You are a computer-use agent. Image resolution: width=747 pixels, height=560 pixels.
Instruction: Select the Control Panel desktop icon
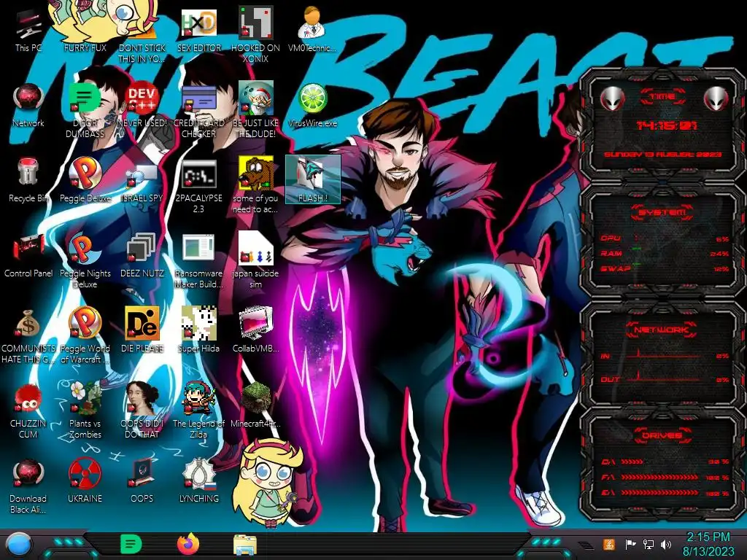pyautogui.click(x=28, y=255)
